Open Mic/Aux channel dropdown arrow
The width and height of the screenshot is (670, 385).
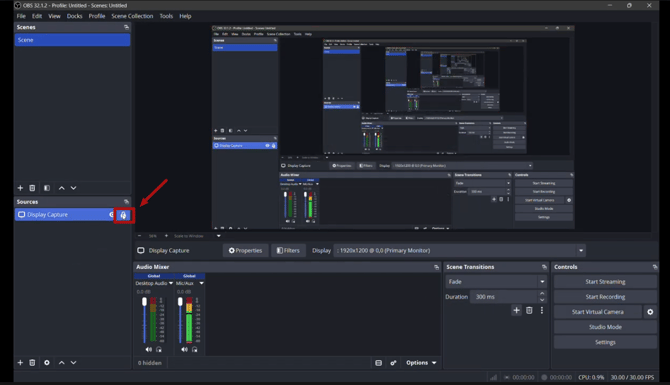coord(201,283)
